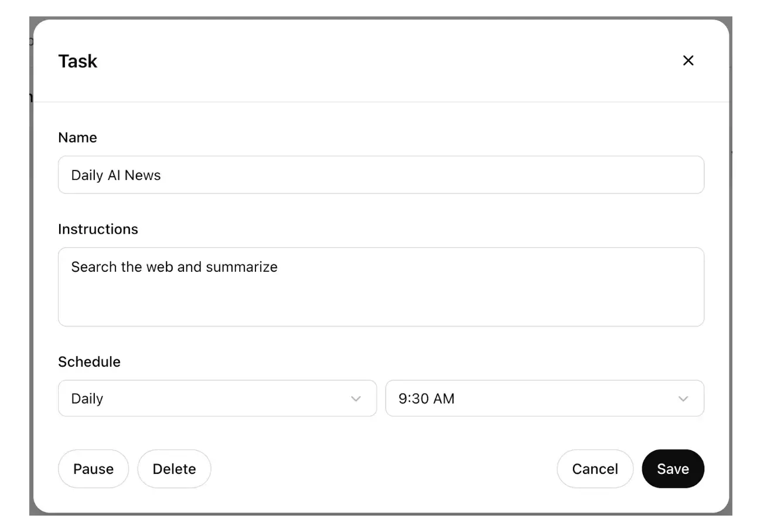Viewport: 757px width, 532px height.
Task: Click the Name field label
Action: click(x=77, y=138)
